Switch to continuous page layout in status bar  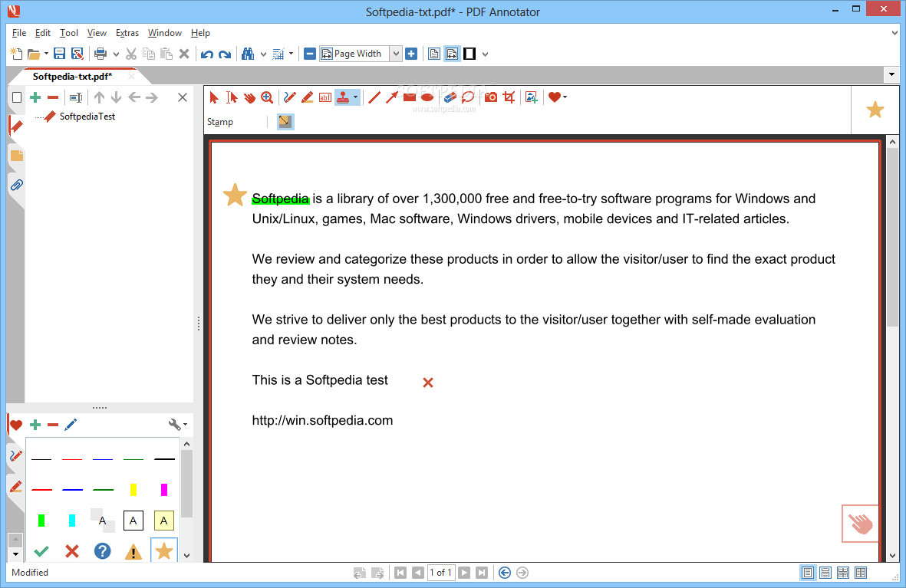(x=825, y=573)
